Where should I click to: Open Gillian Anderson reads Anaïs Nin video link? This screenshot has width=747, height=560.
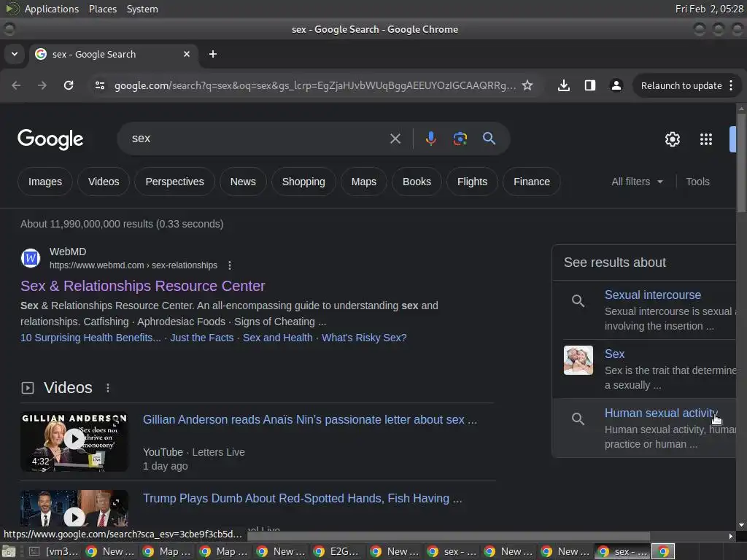[309, 419]
